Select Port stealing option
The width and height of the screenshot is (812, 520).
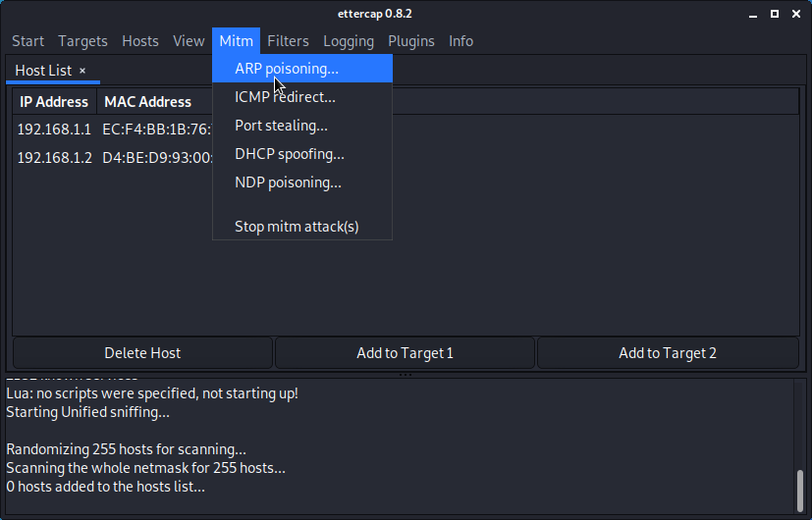coord(302,126)
